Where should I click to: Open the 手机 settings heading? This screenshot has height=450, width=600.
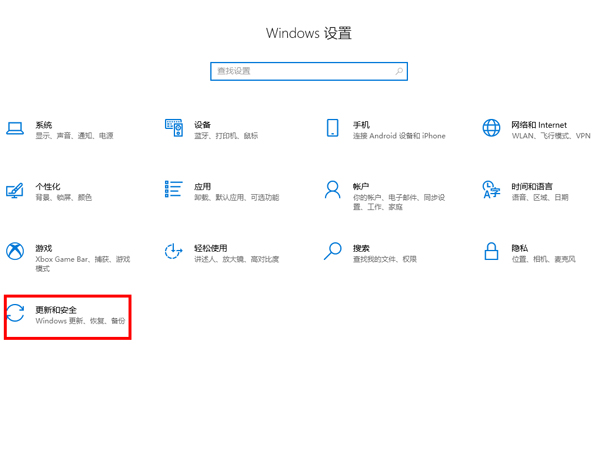click(361, 125)
